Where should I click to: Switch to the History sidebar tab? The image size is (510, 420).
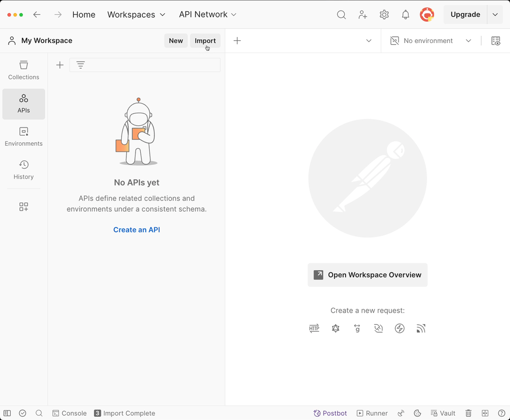[x=23, y=170]
